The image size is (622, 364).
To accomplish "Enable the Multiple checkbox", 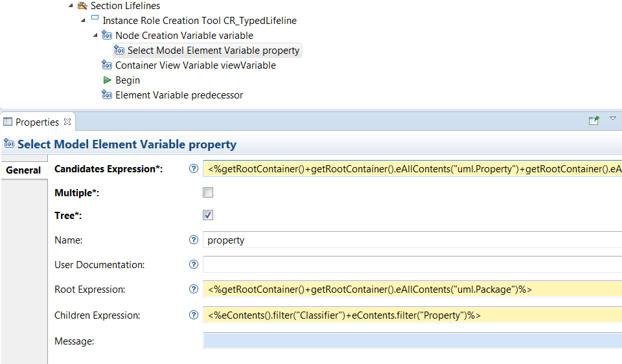I will 208,192.
